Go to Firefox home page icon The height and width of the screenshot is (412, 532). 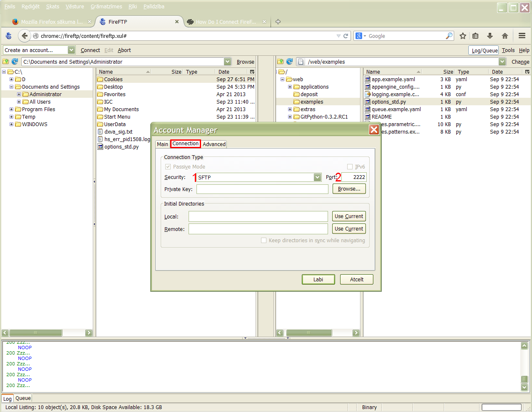click(505, 36)
